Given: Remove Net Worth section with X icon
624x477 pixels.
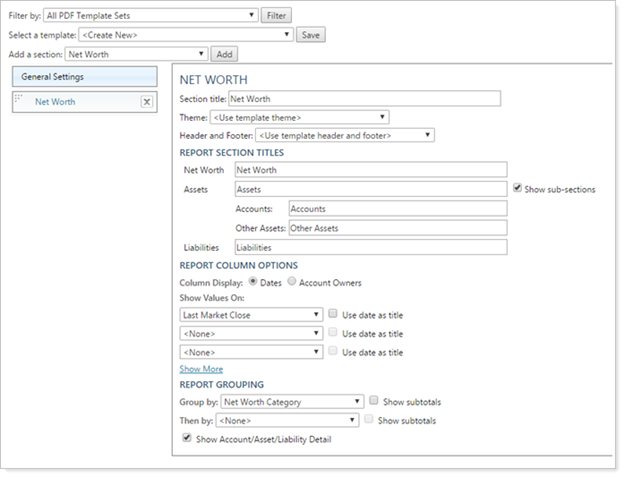Looking at the screenshot, I should (146, 102).
